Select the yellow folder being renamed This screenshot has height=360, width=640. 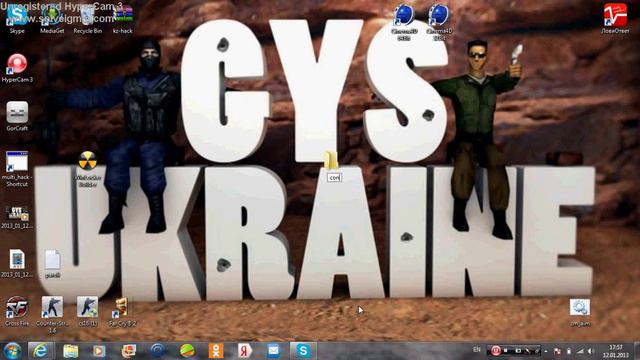point(331,160)
